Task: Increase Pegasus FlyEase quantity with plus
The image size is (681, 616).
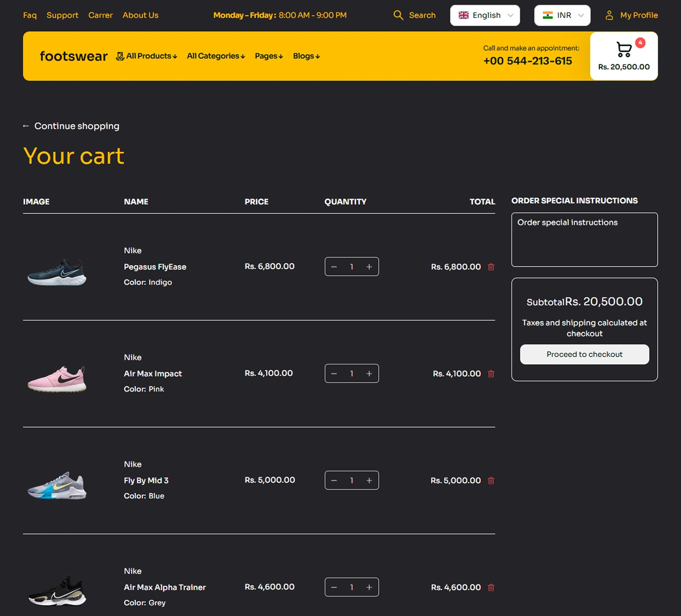Action: pyautogui.click(x=369, y=267)
